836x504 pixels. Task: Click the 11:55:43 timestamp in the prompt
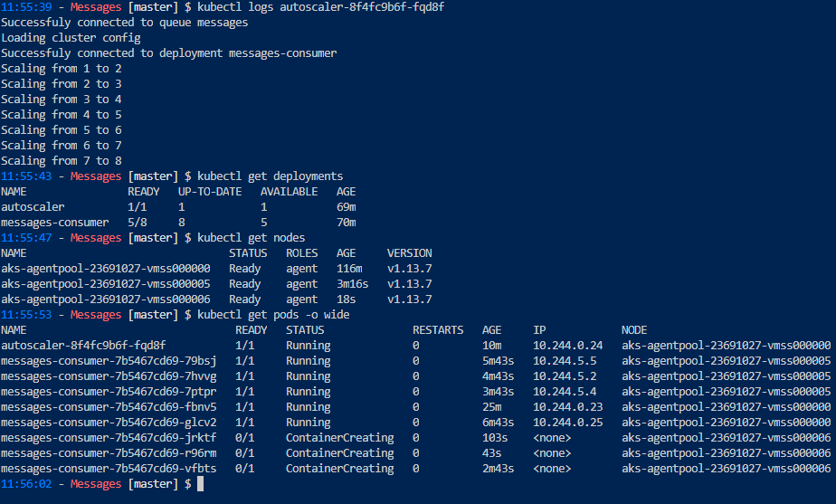coord(26,176)
